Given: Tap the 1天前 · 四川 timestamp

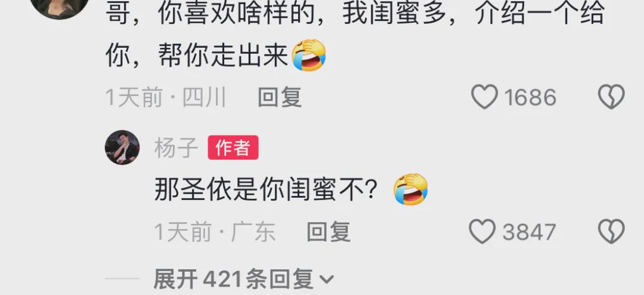Looking at the screenshot, I should [166, 98].
